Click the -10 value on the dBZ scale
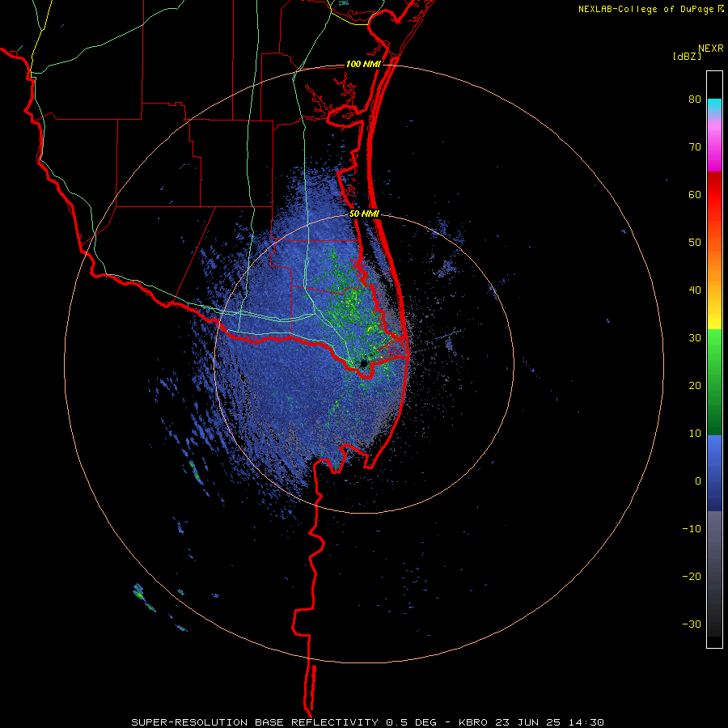Image resolution: width=728 pixels, height=728 pixels. [692, 529]
